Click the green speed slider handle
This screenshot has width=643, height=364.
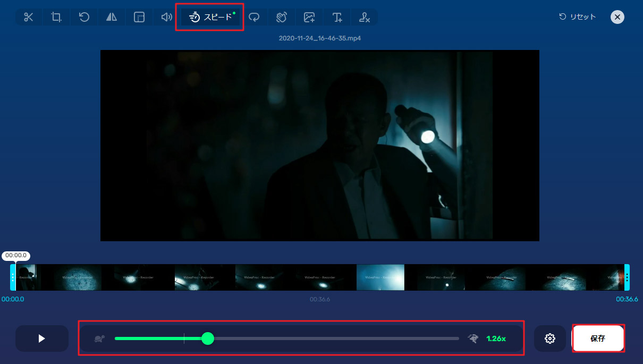pos(208,338)
